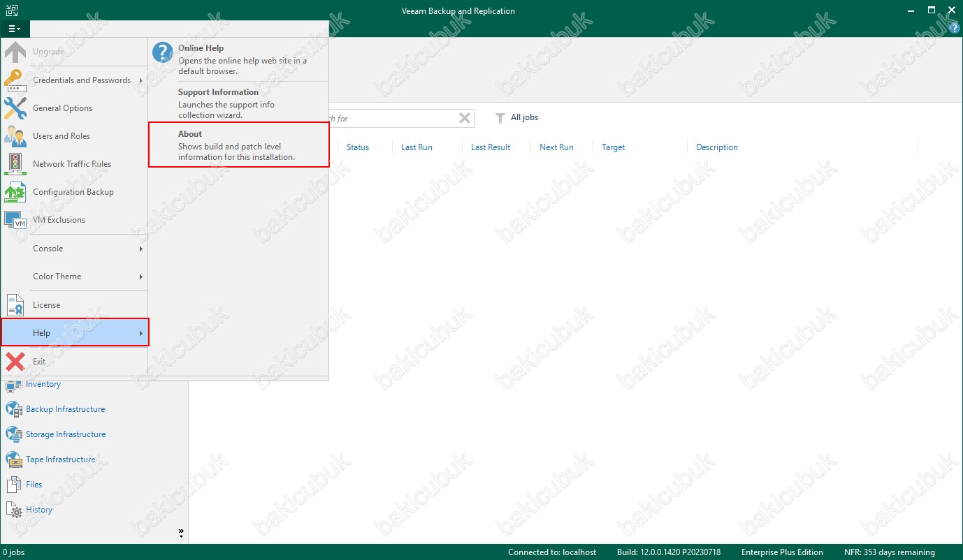Open Users and Roles settings
Image resolution: width=963 pixels, height=560 pixels.
pos(75,136)
